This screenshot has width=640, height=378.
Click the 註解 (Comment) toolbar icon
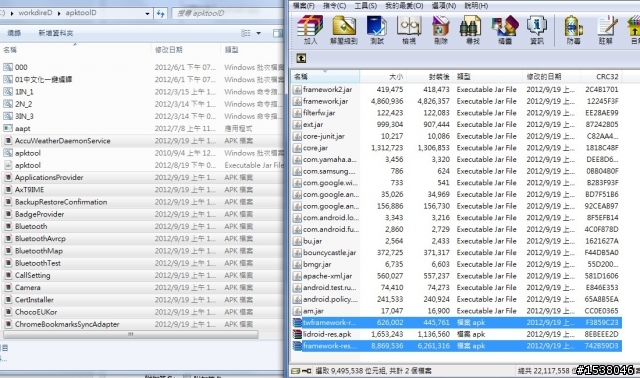606,29
